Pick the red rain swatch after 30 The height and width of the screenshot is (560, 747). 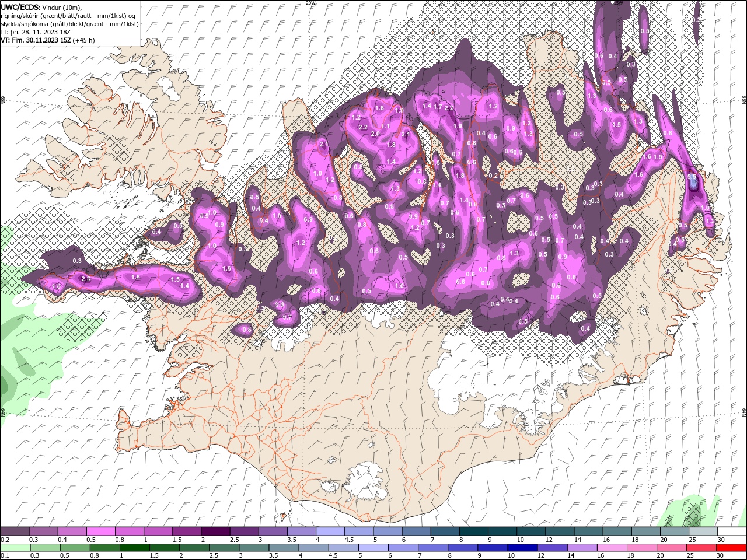click(x=731, y=548)
